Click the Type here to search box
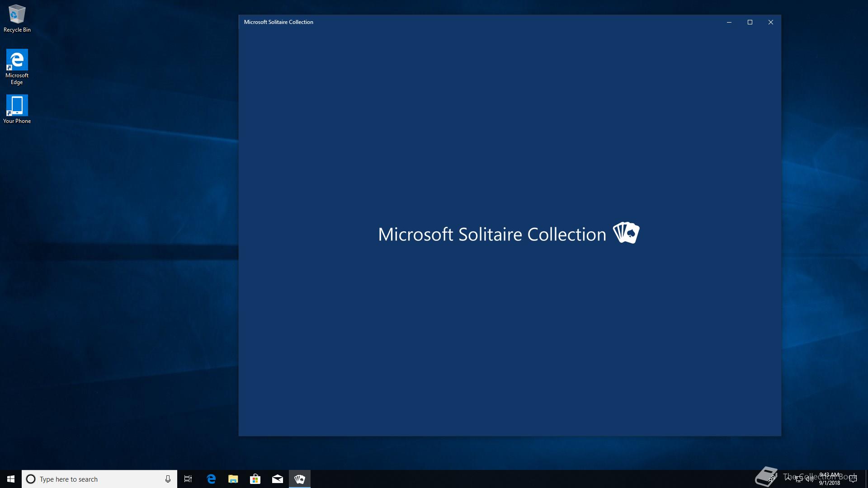This screenshot has width=868, height=488. 99,479
